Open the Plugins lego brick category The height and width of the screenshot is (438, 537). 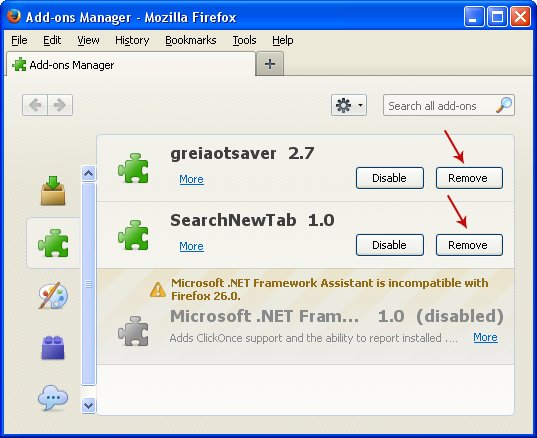53,348
